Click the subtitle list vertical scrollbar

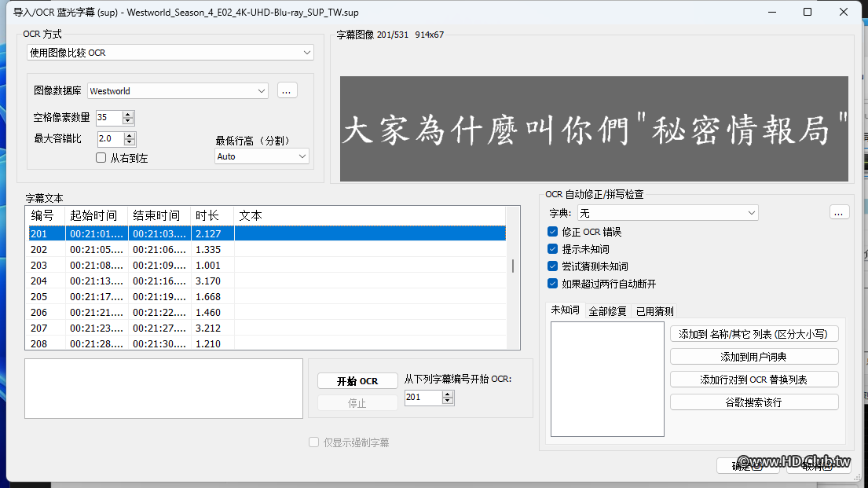click(x=513, y=267)
